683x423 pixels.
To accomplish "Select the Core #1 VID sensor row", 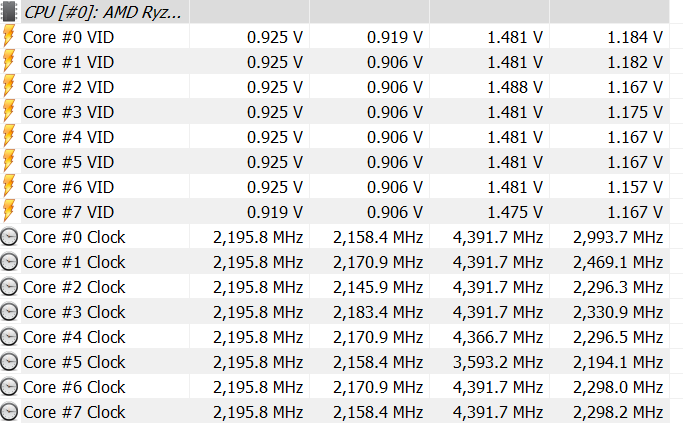I will click(x=68, y=61).
